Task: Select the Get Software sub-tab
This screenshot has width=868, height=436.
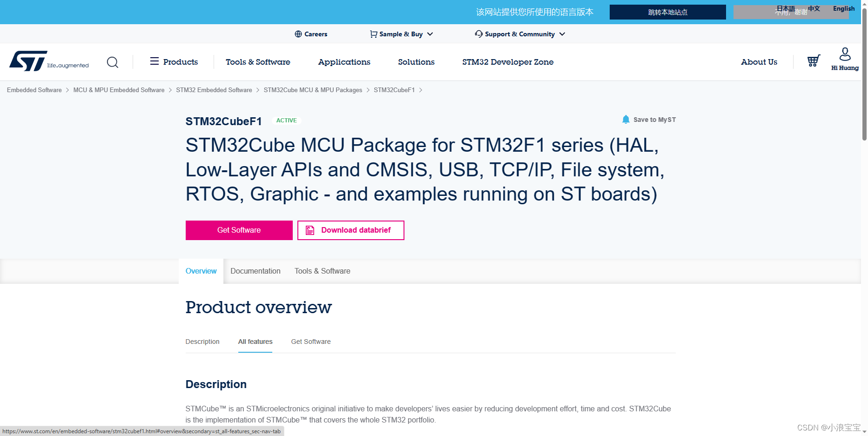Action: click(x=311, y=342)
